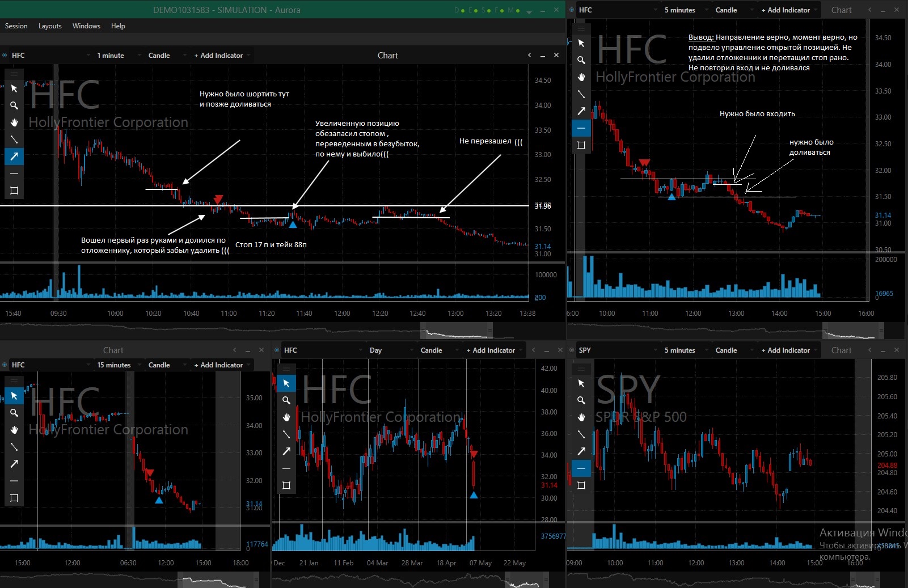Viewport: 908px width, 588px height.
Task: Expand title bar dropdown arrow next to status dots
Action: click(529, 12)
